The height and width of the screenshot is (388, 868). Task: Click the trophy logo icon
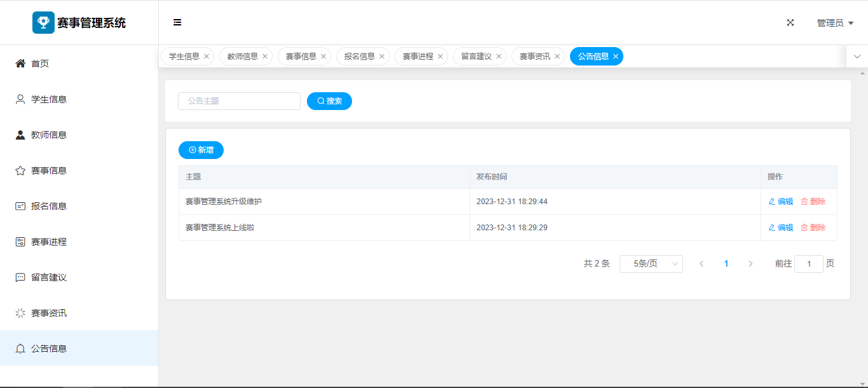43,22
